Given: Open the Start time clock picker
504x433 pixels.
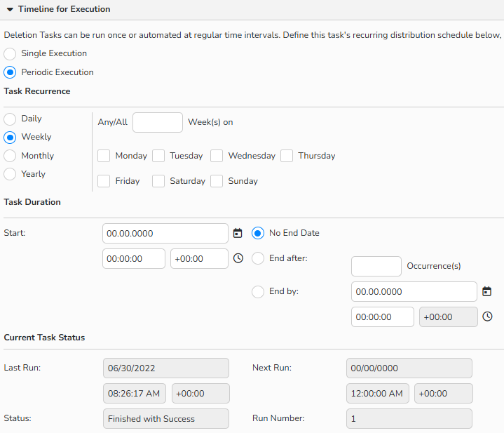Looking at the screenshot, I should coord(238,258).
